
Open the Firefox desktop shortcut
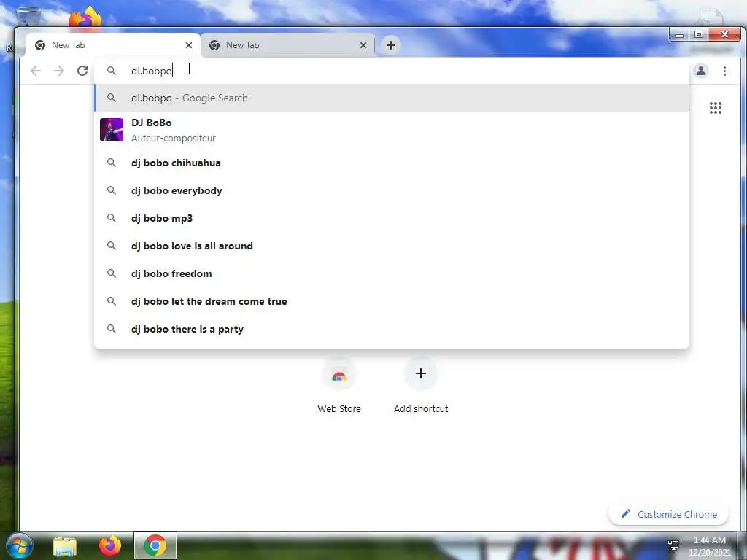(x=85, y=18)
